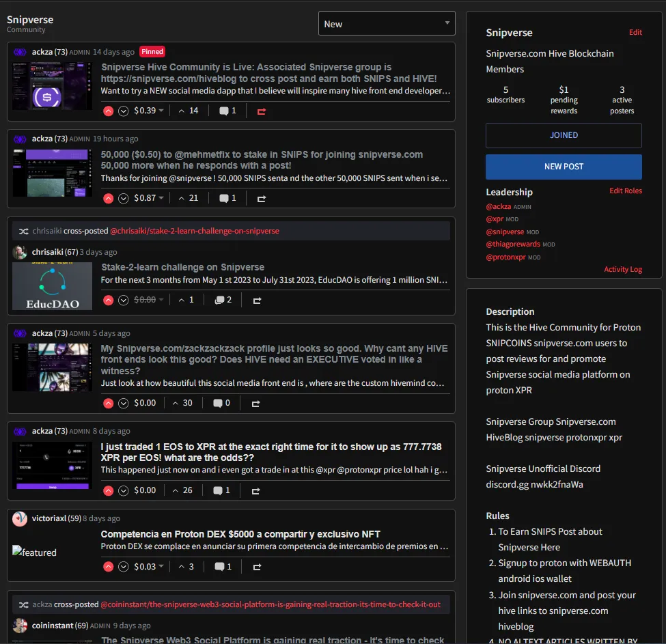Screen dimensions: 666x644
Task: Create a NEW POST in Snipverse
Action: coord(564,167)
